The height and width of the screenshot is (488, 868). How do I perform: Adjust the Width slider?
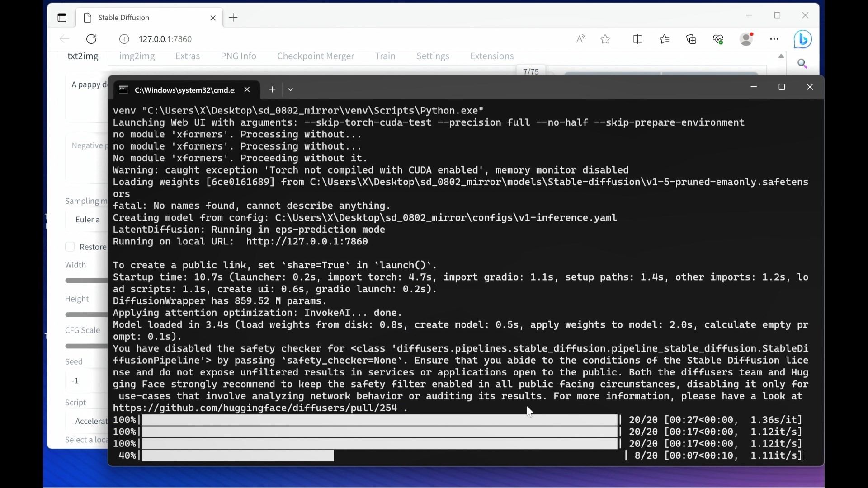86,281
